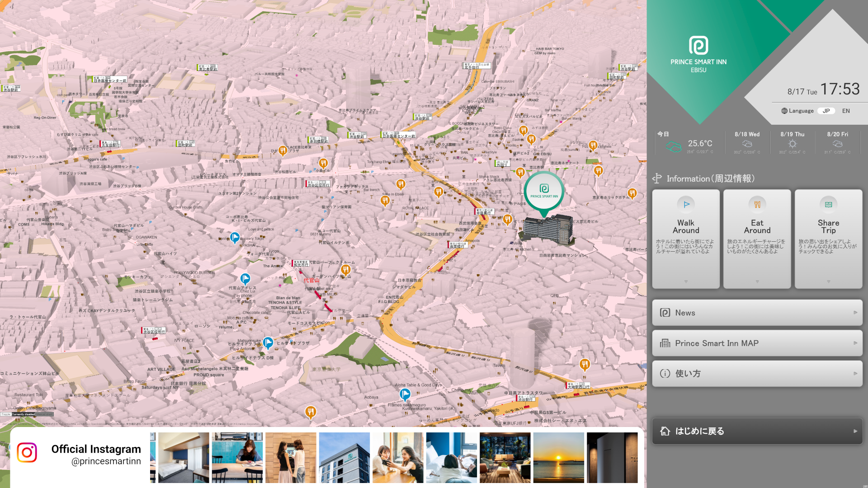Expand the Share Trip card chevron

(x=829, y=282)
